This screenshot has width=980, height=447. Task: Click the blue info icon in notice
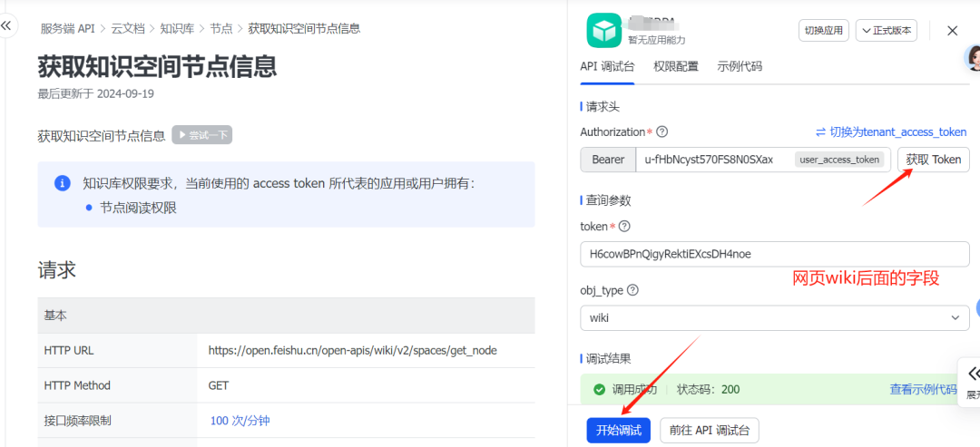click(62, 183)
